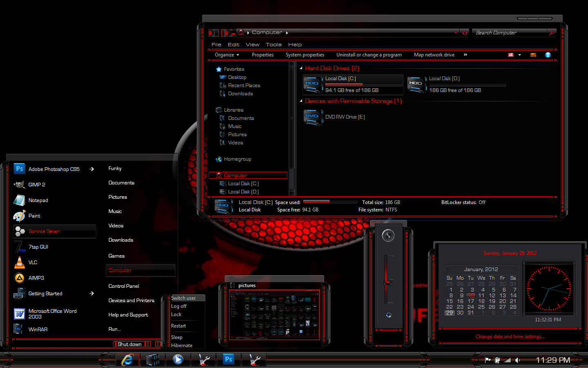Viewport: 588px width, 368px height.
Task: Click the speaker icon in the system tray
Action: [517, 360]
